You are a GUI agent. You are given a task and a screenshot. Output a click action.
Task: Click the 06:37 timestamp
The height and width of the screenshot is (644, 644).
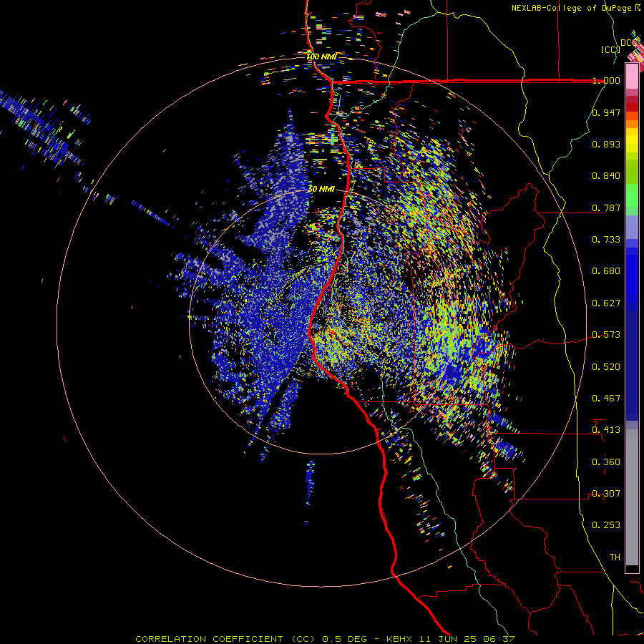(x=499, y=639)
